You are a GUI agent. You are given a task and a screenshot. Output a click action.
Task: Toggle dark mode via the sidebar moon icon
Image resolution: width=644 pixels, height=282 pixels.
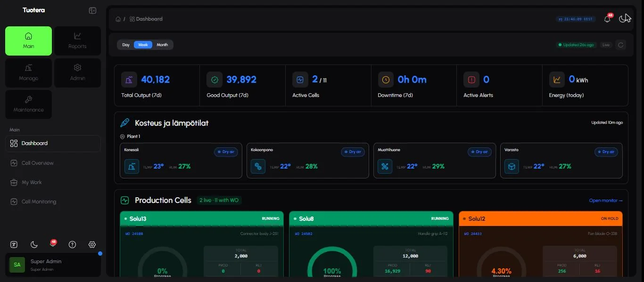[34, 244]
